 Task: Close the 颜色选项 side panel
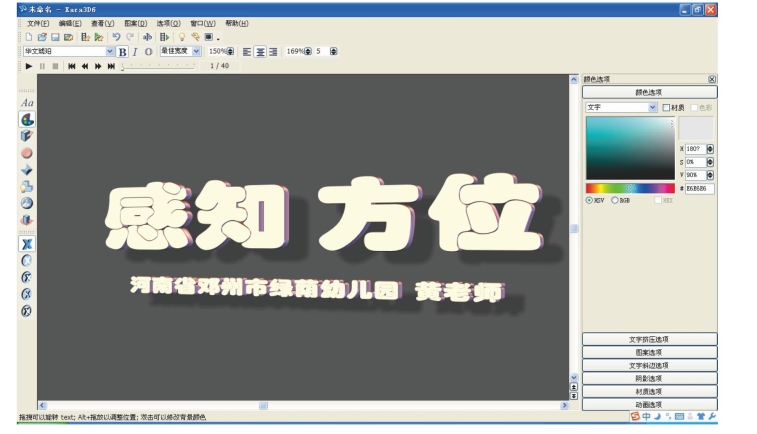(x=712, y=79)
